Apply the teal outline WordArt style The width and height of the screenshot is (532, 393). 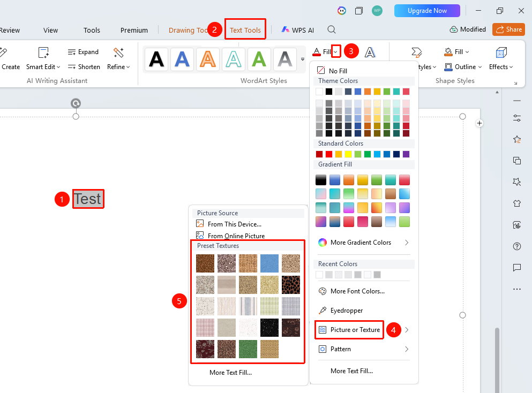pos(234,59)
